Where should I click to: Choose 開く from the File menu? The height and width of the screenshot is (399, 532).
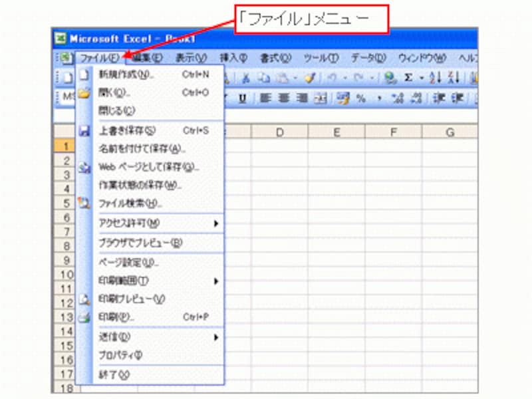(150, 92)
